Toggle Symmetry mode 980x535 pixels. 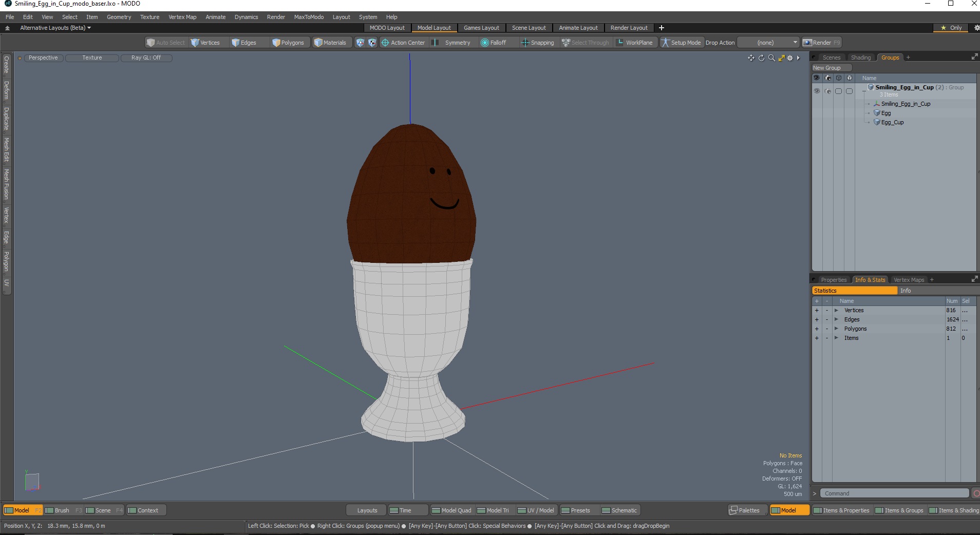tap(452, 43)
